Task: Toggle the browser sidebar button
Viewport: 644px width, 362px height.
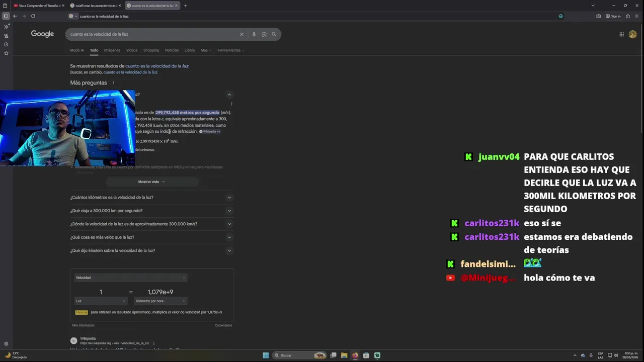Action: click(x=6, y=16)
